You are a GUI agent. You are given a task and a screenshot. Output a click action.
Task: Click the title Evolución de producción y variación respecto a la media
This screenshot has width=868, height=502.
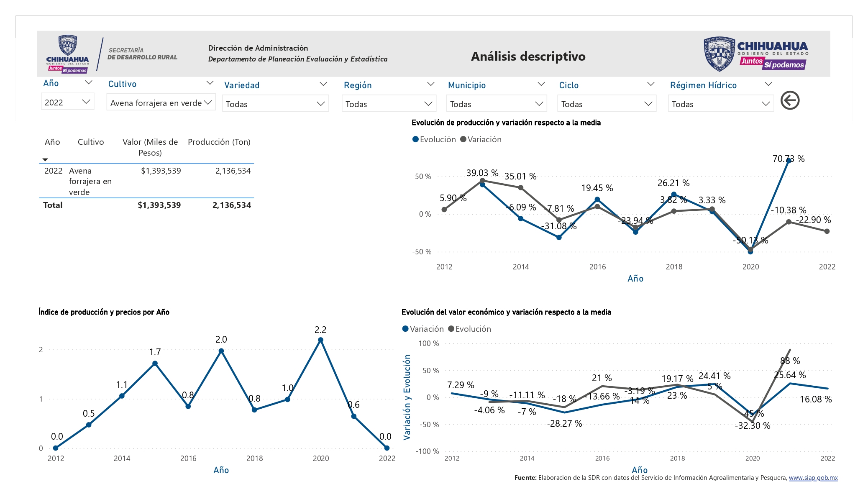point(506,123)
